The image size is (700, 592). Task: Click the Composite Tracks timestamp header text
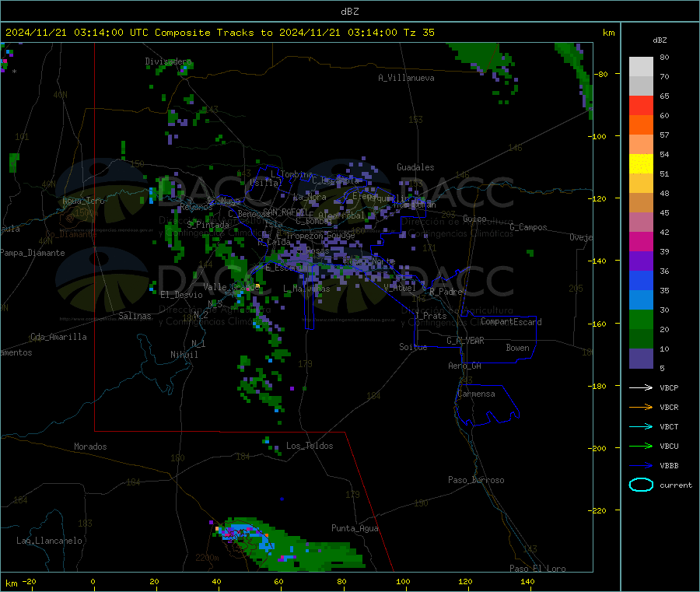pos(219,33)
